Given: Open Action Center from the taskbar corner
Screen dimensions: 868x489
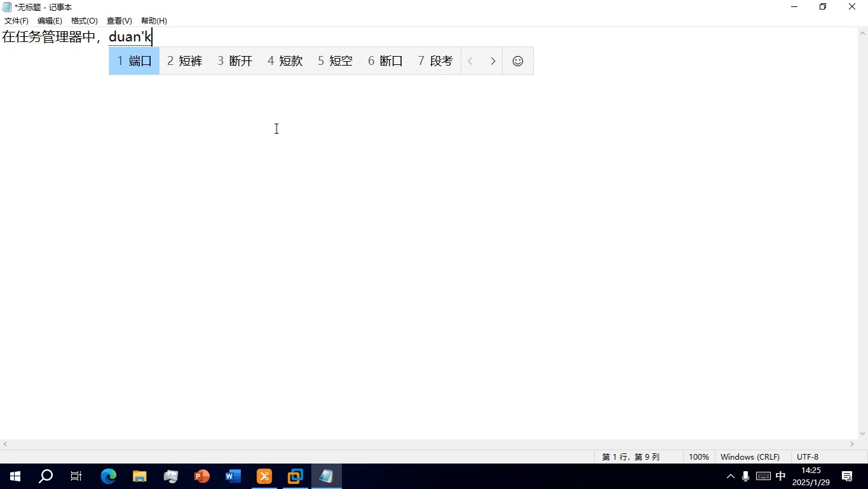Looking at the screenshot, I should 846,476.
